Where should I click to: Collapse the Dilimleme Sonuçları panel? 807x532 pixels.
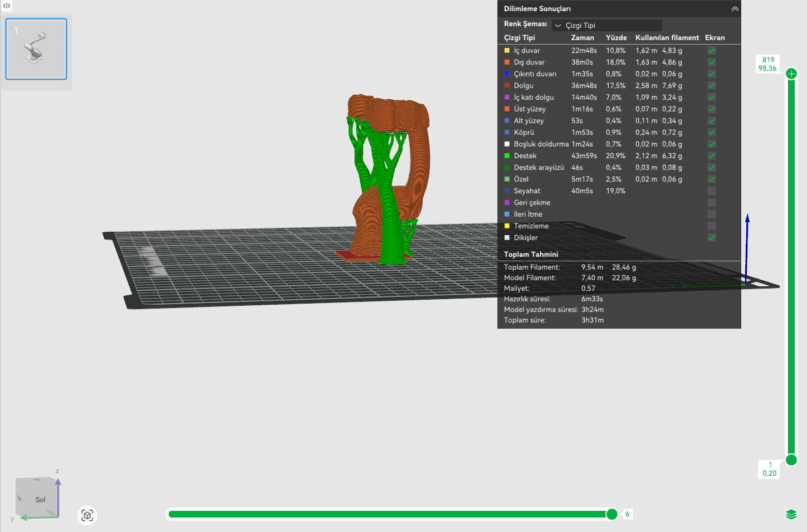(x=735, y=9)
